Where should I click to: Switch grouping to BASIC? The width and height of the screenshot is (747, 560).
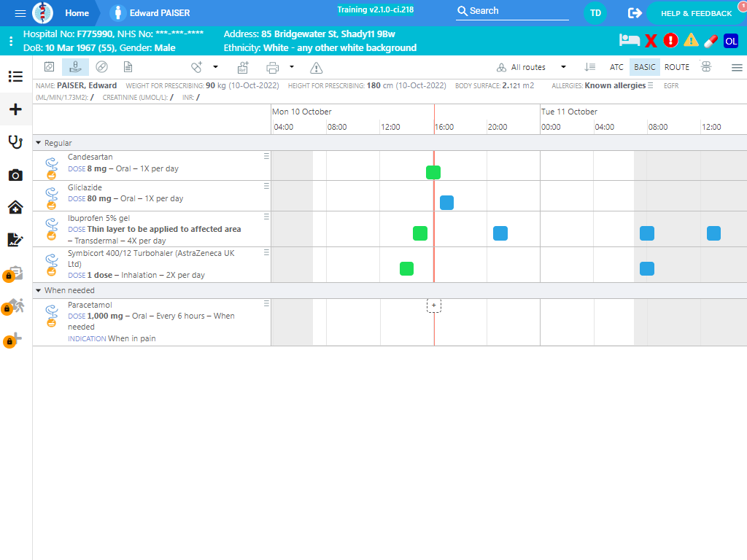[x=645, y=67]
